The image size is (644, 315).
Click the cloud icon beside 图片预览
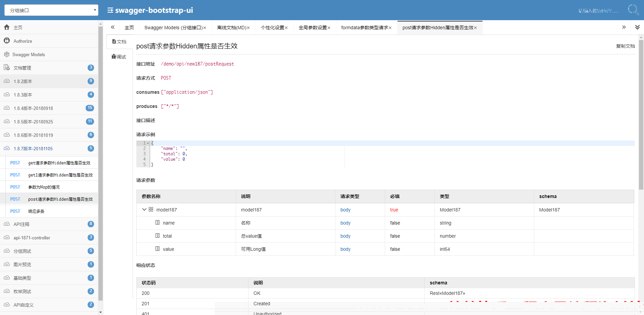pos(7,264)
